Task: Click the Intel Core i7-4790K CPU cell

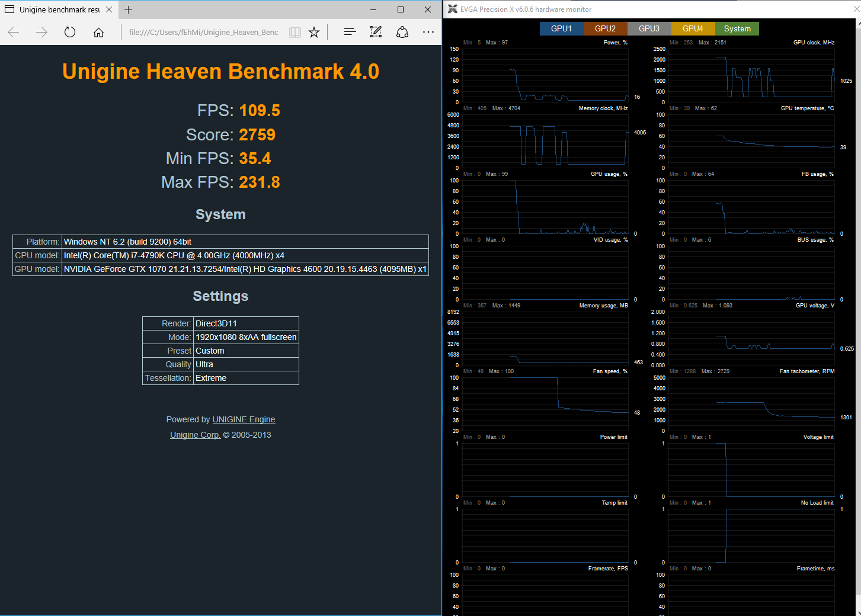Action: [245, 255]
